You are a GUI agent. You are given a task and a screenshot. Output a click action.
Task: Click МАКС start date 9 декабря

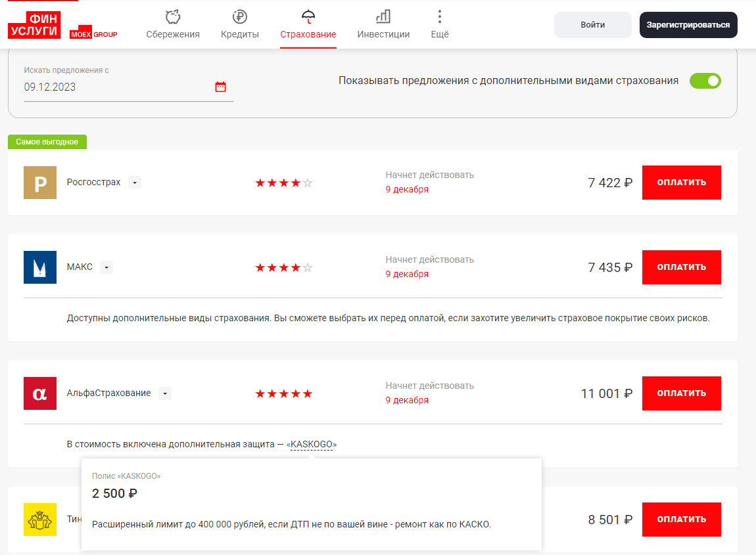(x=407, y=274)
